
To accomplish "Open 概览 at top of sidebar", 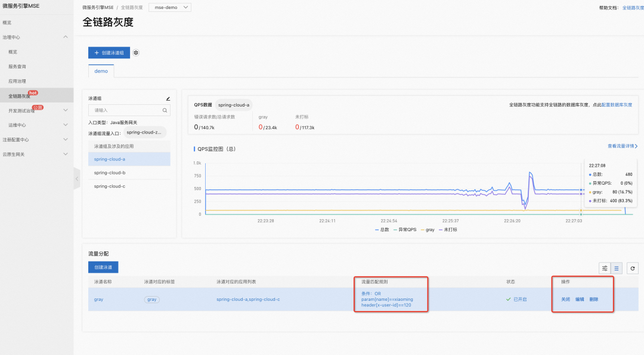I will 7,23.
